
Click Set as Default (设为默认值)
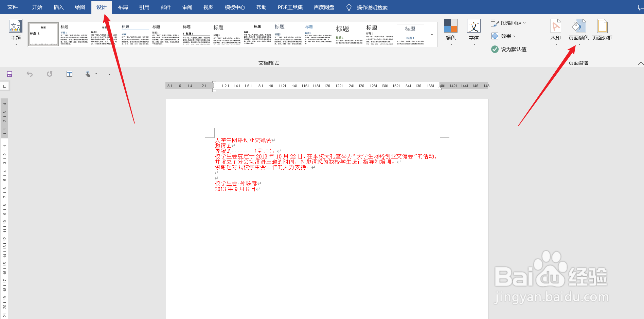click(509, 49)
